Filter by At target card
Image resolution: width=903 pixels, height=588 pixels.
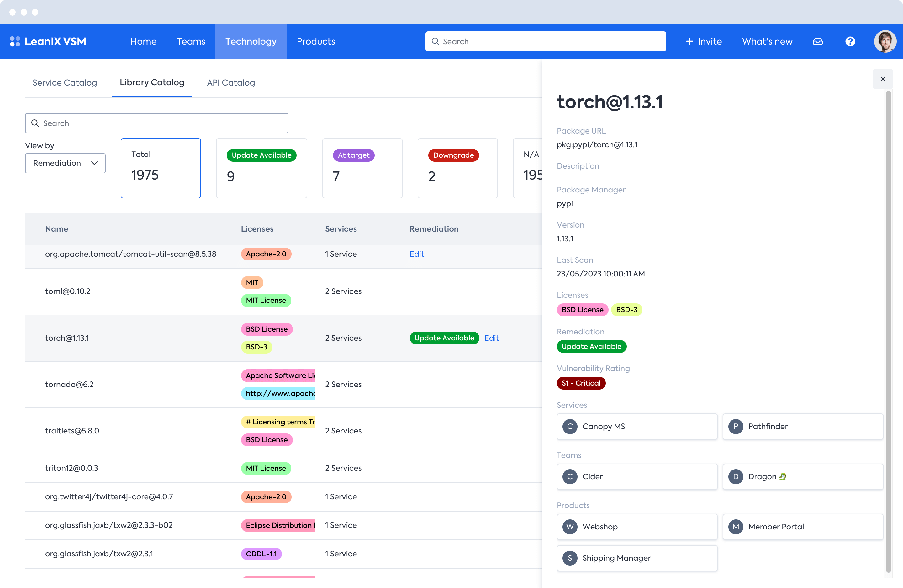click(362, 168)
